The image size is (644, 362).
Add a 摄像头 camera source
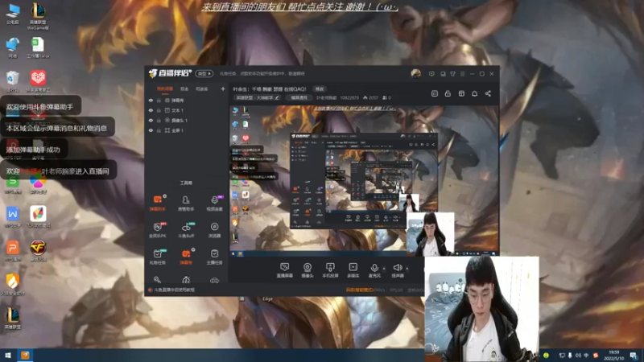coord(308,270)
